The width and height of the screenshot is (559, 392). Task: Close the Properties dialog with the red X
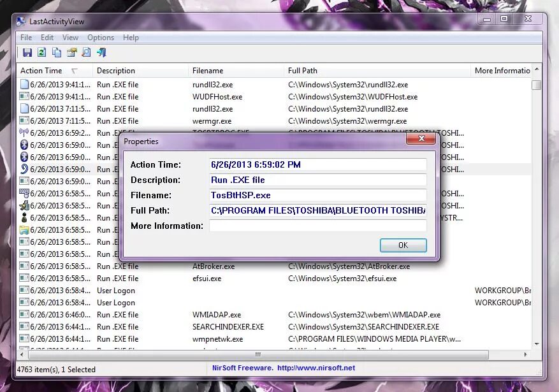click(x=421, y=138)
